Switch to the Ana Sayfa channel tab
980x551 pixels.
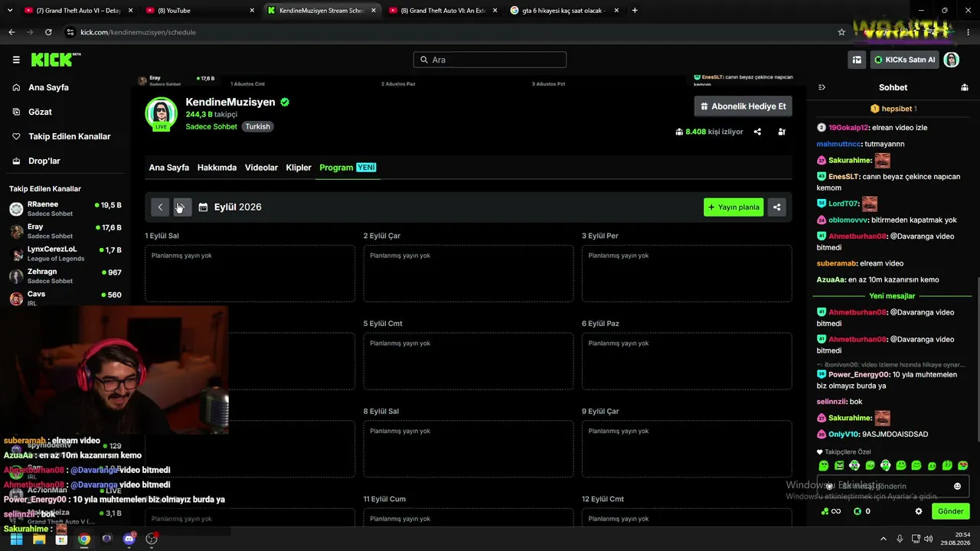point(169,168)
